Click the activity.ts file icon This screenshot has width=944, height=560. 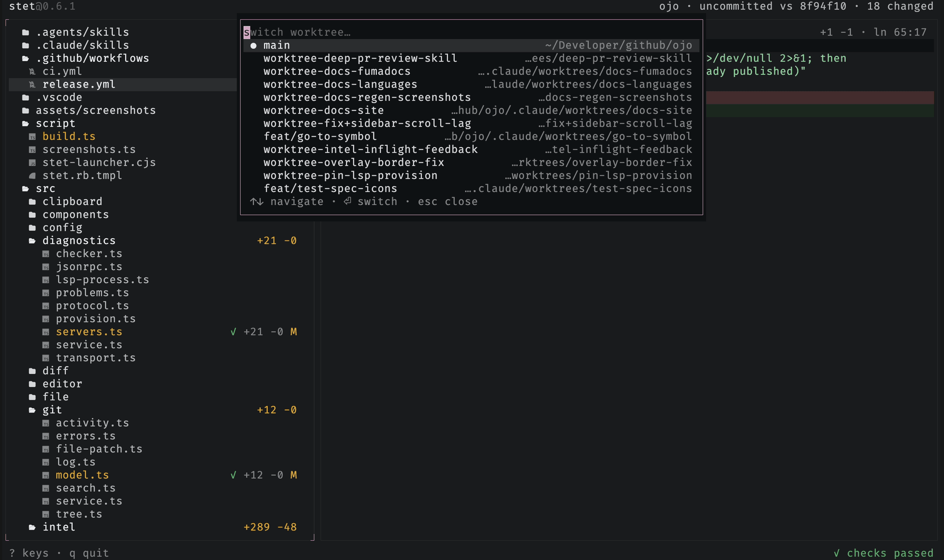coord(46,423)
